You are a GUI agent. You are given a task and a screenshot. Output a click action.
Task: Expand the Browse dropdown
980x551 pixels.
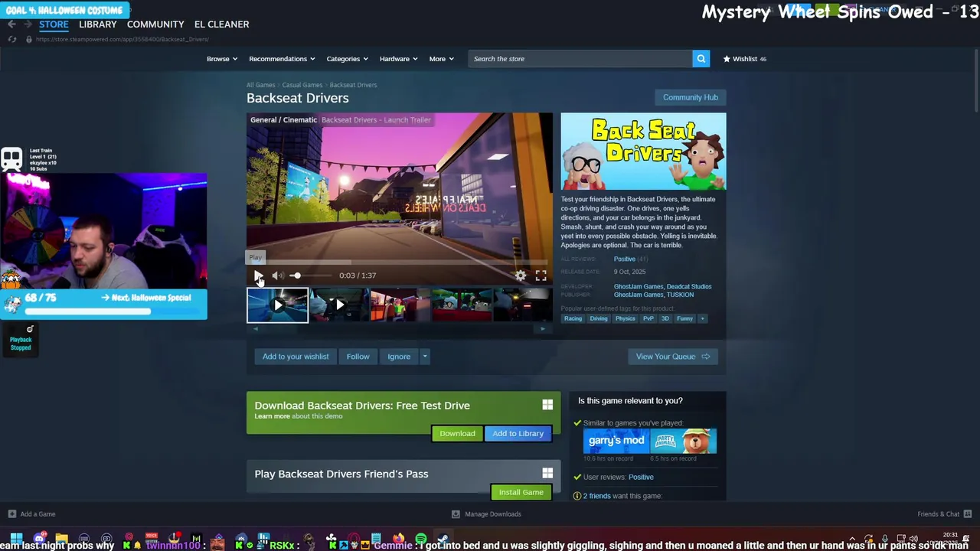tap(222, 59)
